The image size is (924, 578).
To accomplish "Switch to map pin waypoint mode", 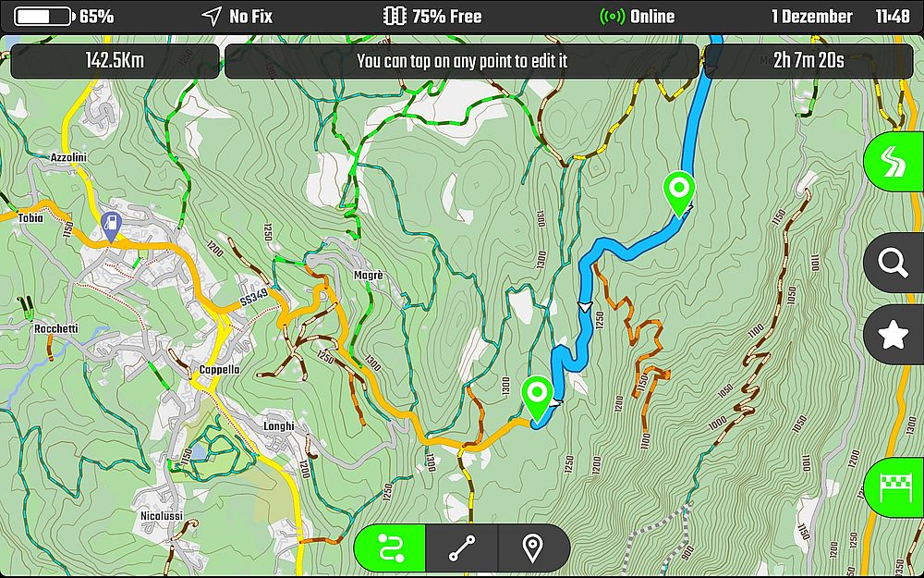I will click(x=533, y=547).
